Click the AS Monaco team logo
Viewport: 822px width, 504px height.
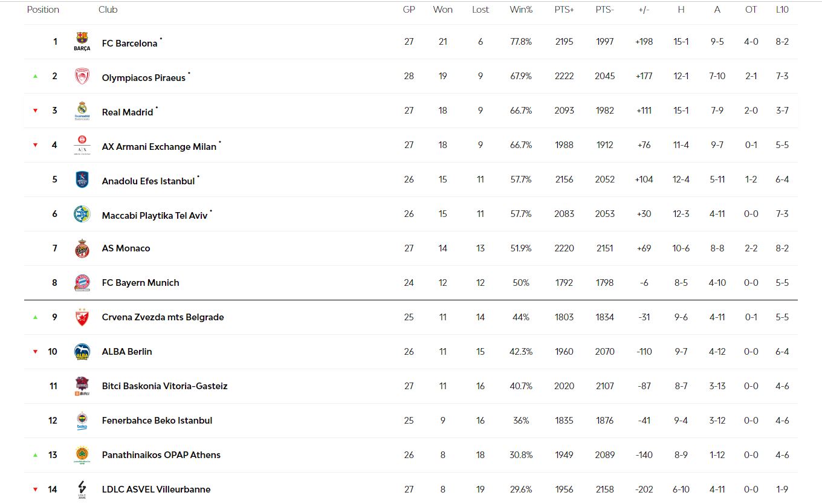[82, 248]
